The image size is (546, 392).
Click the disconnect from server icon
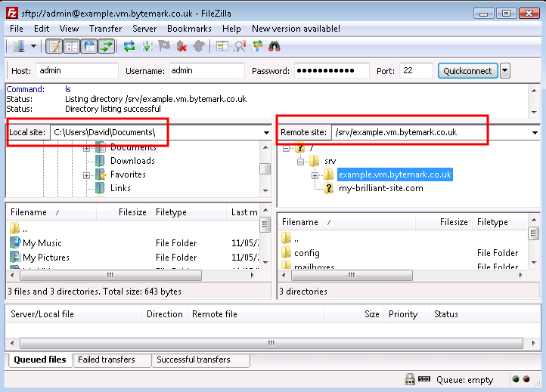181,46
